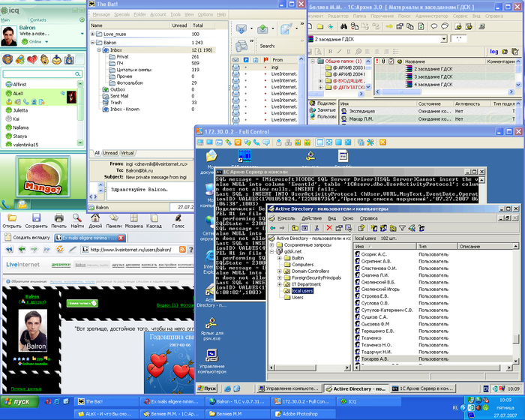Click the Найти magnifier icon
Viewport: 525px width, 420px height.
(77, 218)
